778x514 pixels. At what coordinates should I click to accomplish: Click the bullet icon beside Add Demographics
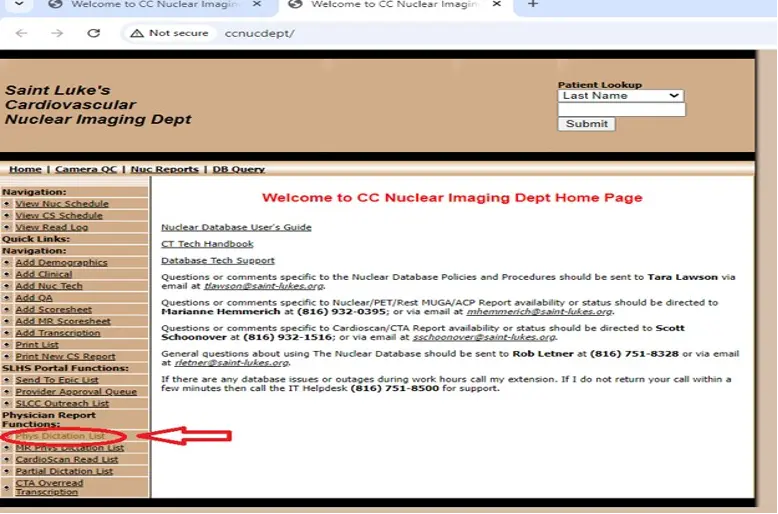[7, 262]
